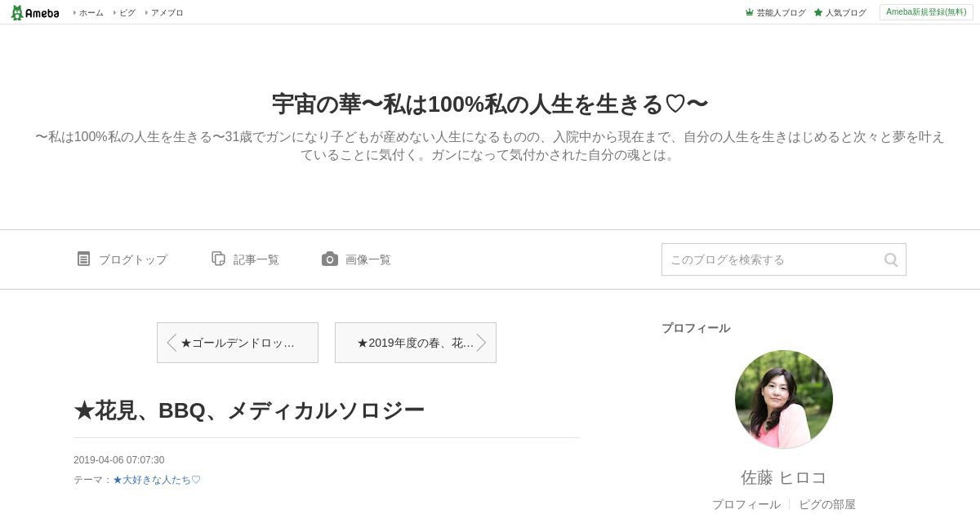This screenshot has height=514, width=980.
Task: Click the crown icon by 芸能人ブログ
Action: pyautogui.click(x=749, y=12)
